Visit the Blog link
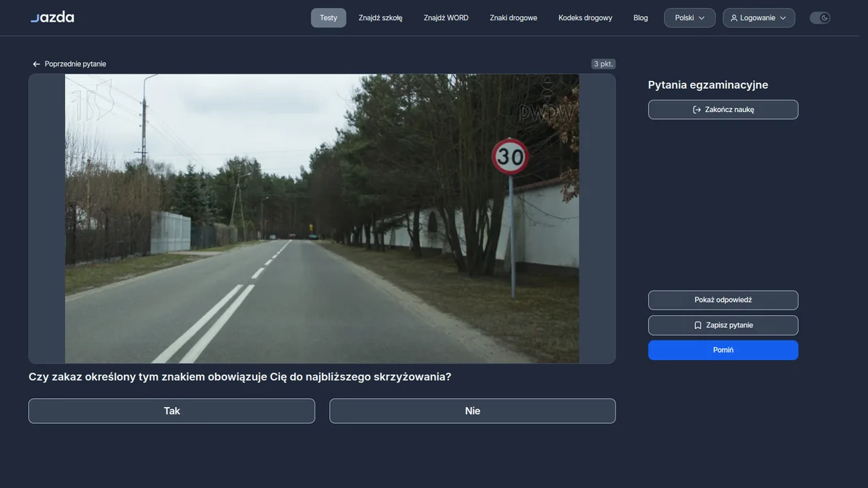Image resolution: width=868 pixels, height=488 pixels. 641,18
